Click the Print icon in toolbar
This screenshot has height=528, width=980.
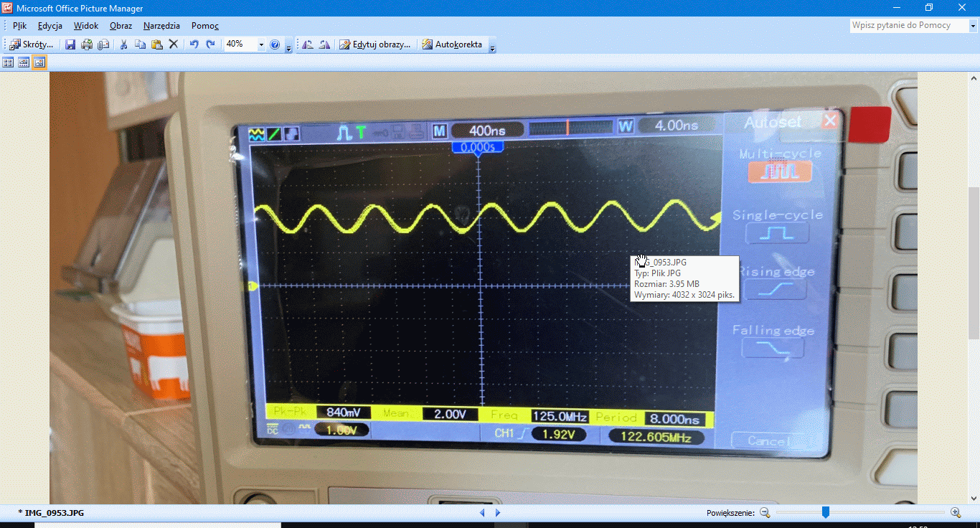(87, 44)
